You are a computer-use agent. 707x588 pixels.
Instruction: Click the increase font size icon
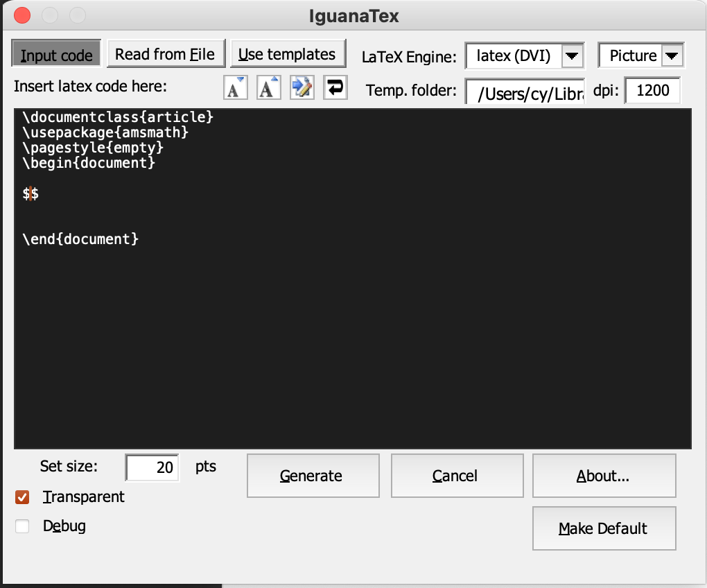[x=268, y=88]
